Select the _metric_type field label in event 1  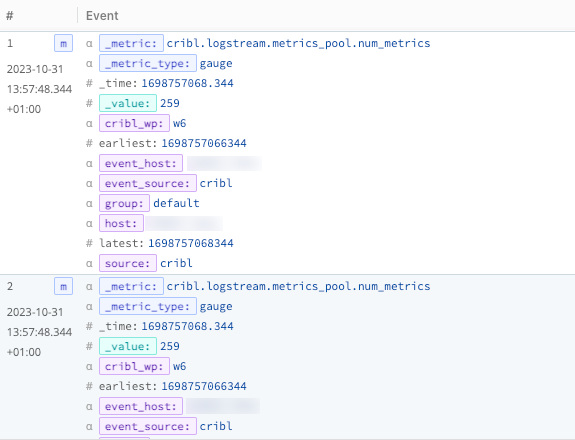point(148,63)
